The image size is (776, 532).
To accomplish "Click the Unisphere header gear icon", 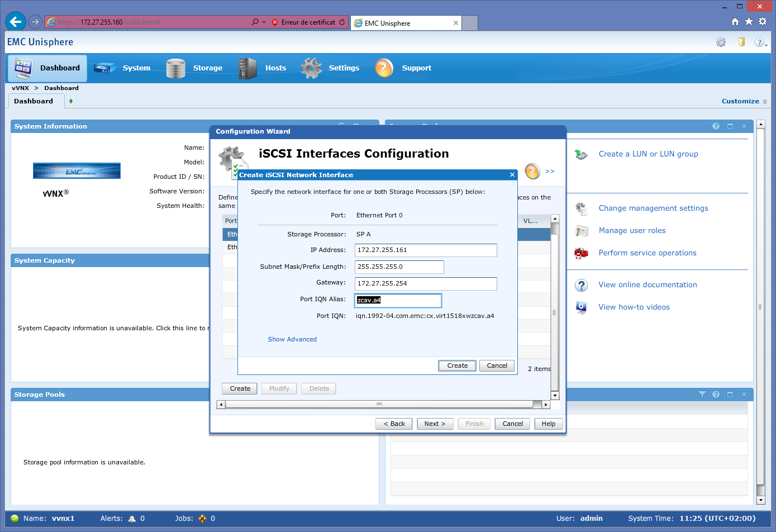I will tap(721, 42).
